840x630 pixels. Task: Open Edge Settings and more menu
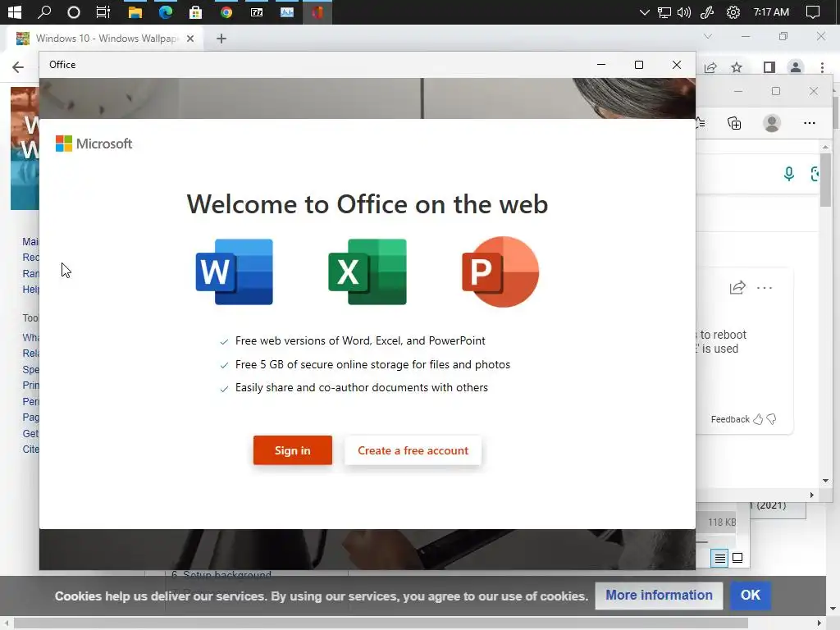(810, 123)
